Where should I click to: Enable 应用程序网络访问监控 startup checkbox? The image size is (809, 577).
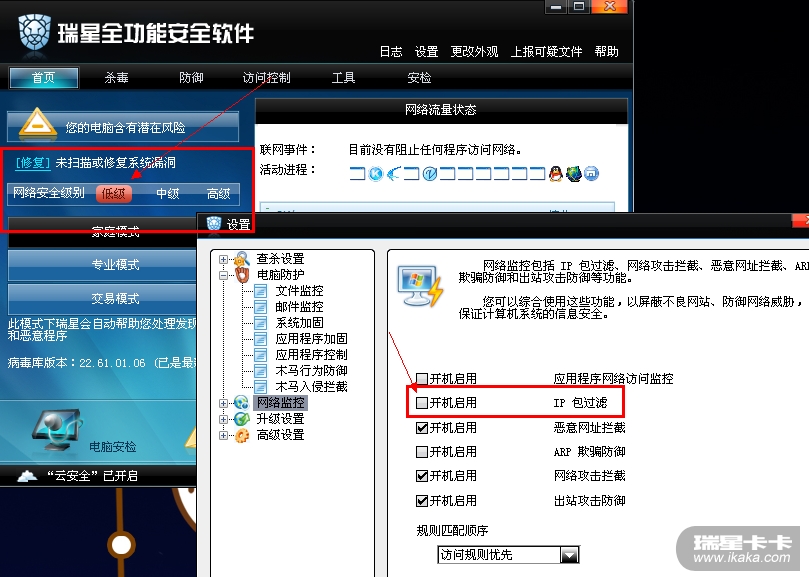pyautogui.click(x=422, y=379)
